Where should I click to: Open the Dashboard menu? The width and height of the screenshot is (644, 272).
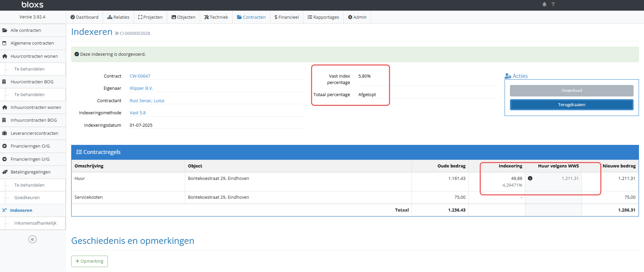click(x=84, y=17)
